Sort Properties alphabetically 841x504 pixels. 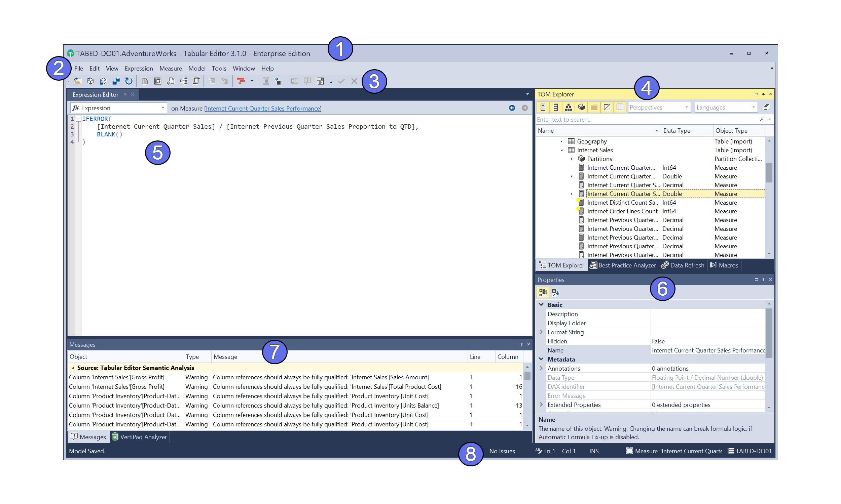pos(556,292)
